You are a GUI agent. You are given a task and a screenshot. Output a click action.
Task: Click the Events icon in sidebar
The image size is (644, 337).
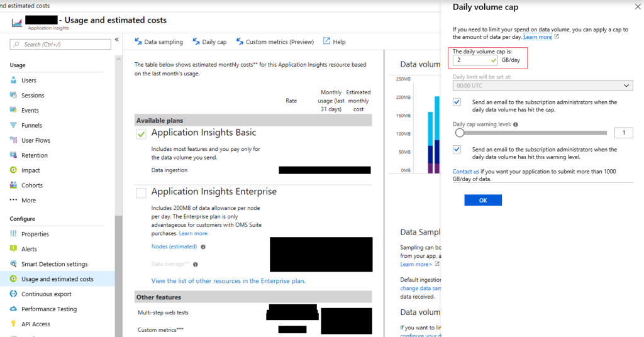tap(14, 110)
